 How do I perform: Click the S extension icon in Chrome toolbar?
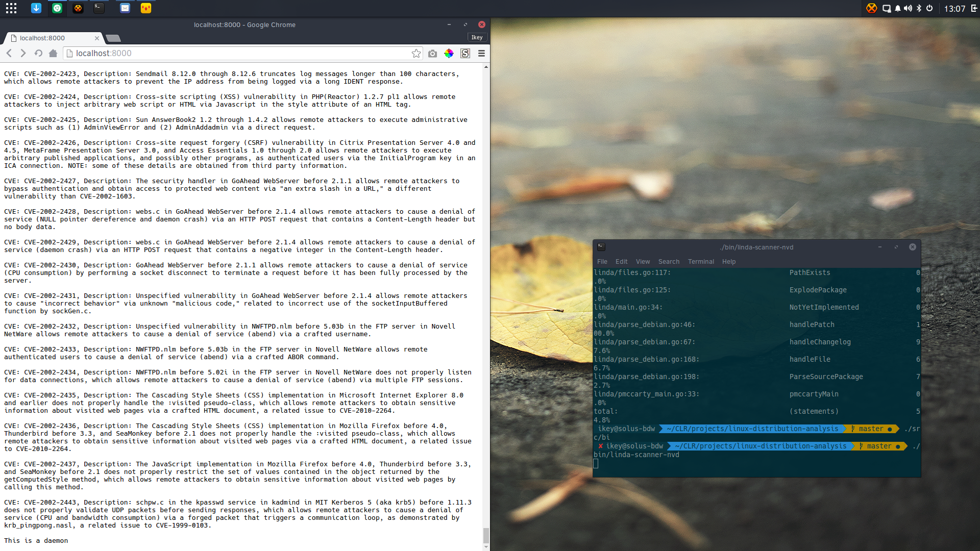465,53
